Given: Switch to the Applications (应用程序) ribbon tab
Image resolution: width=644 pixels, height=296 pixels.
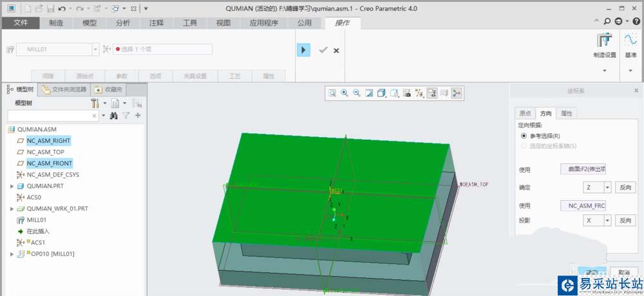Looking at the screenshot, I should pos(263,23).
